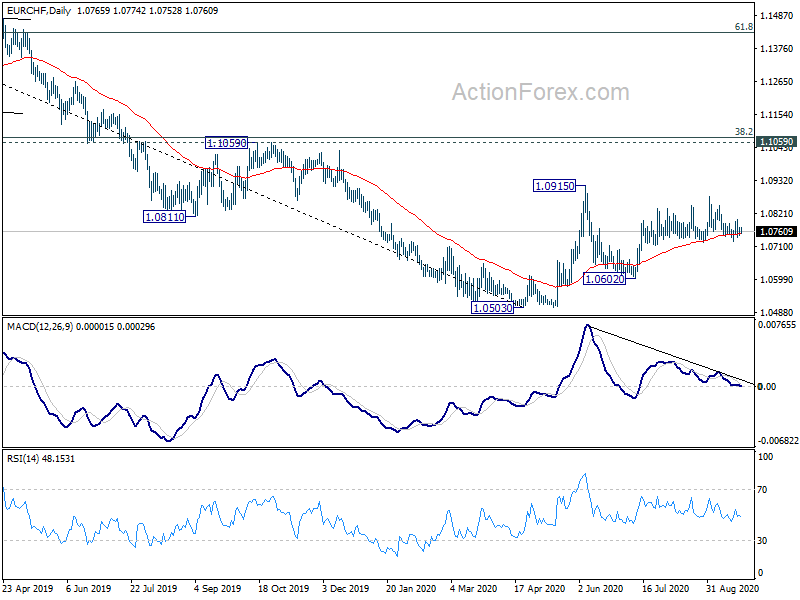Select the 0.007655 value on MACD axis
The image size is (800, 600).
[777, 325]
